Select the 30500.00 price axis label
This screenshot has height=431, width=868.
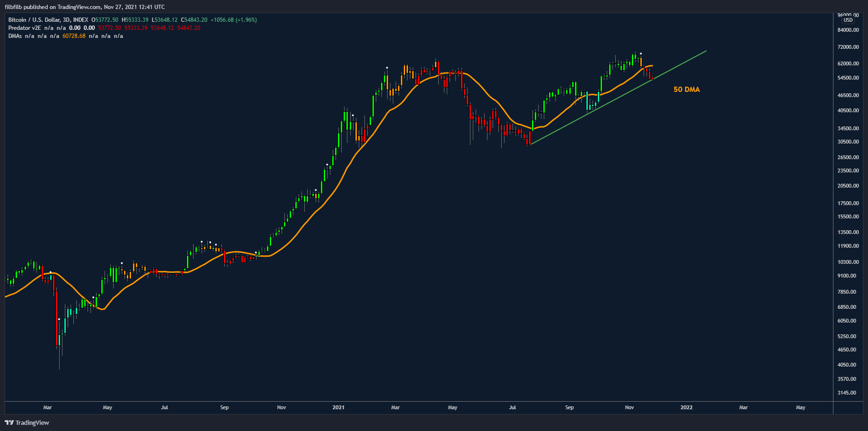coord(848,142)
